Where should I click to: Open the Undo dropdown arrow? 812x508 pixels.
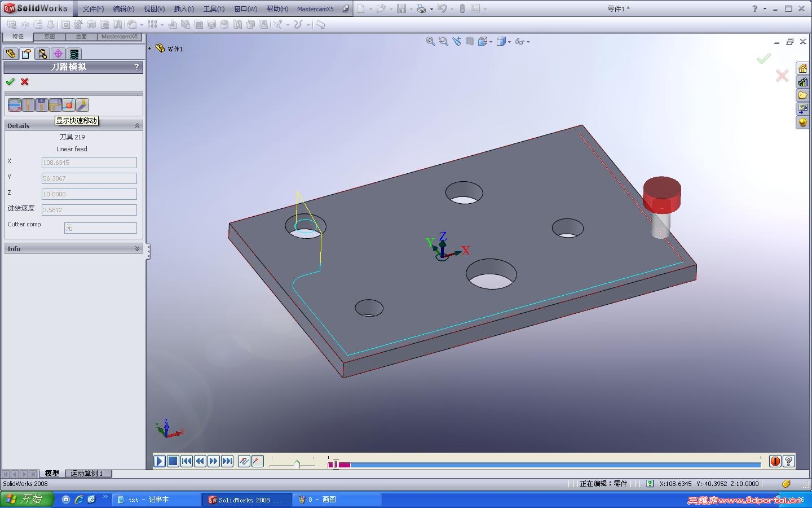point(452,9)
